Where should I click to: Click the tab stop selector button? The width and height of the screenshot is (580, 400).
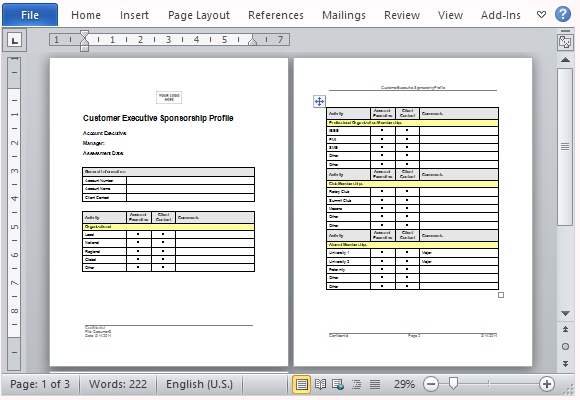pos(14,40)
